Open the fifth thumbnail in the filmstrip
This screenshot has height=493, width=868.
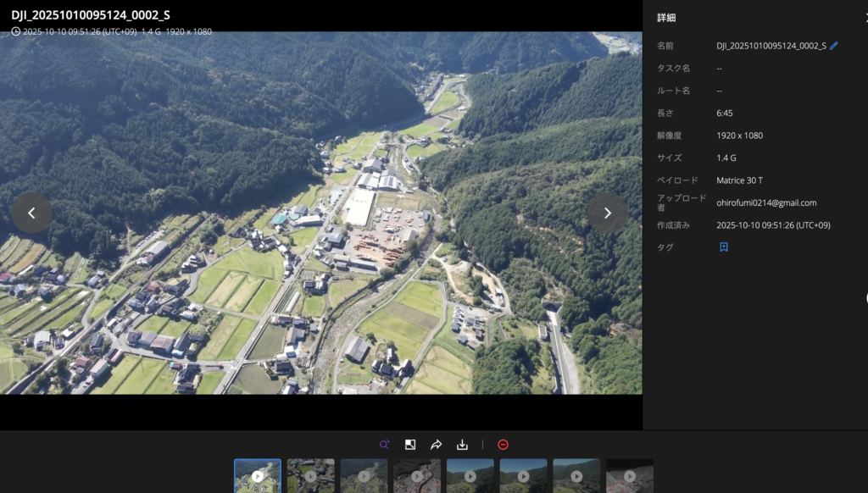(470, 476)
